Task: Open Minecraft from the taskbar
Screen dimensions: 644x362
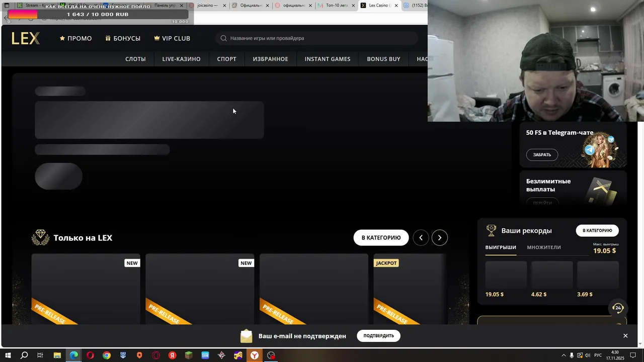Action: pos(189,355)
